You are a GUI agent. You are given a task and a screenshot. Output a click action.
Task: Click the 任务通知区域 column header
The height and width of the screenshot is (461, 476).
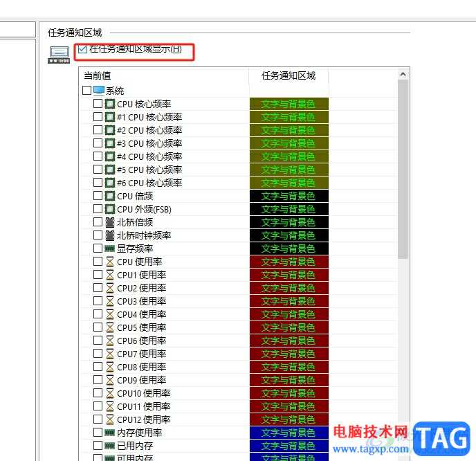[289, 75]
